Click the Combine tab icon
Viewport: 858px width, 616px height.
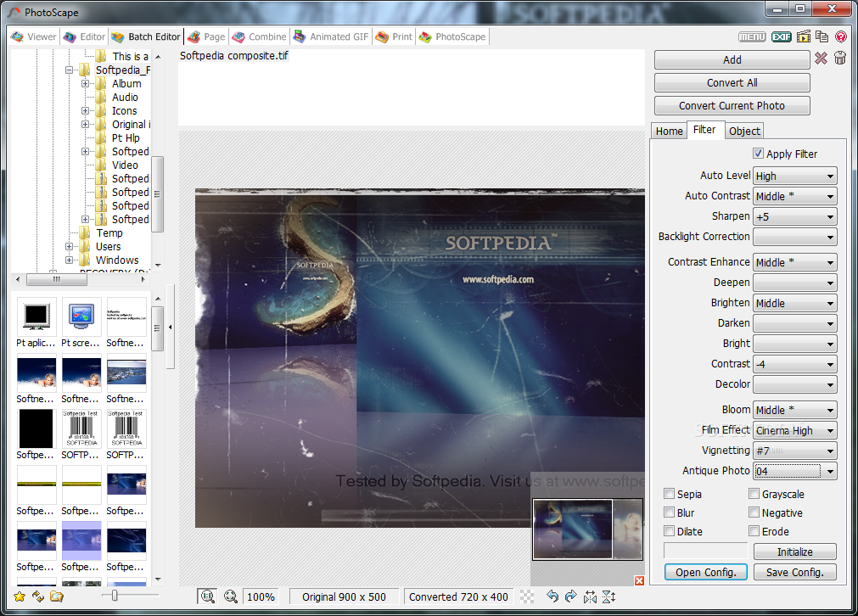pyautogui.click(x=238, y=36)
